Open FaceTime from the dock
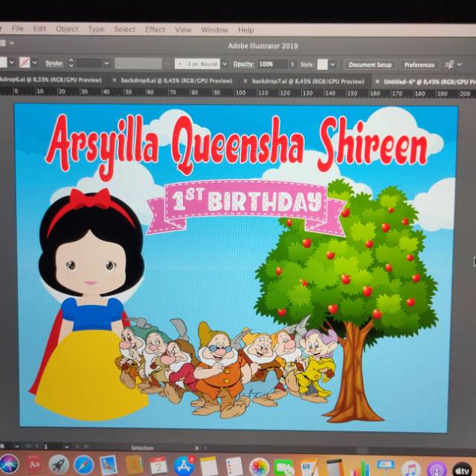The image size is (476, 476). tap(283, 466)
